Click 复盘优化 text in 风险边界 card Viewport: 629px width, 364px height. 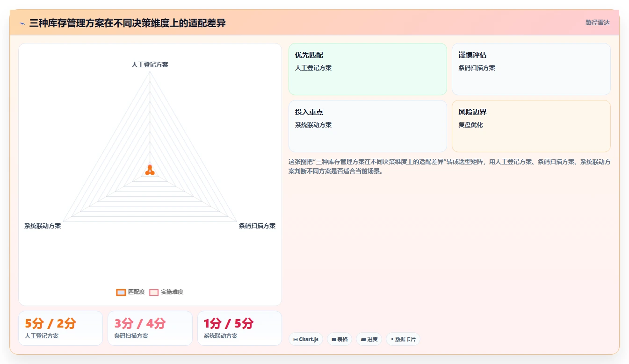pos(470,125)
